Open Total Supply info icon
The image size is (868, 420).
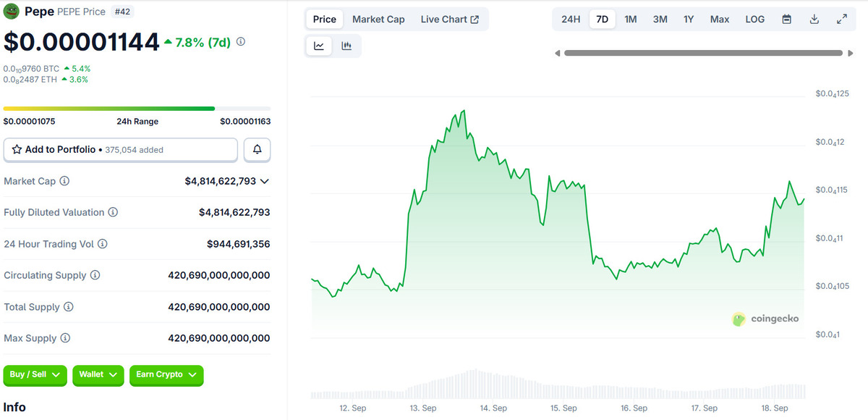coord(69,307)
